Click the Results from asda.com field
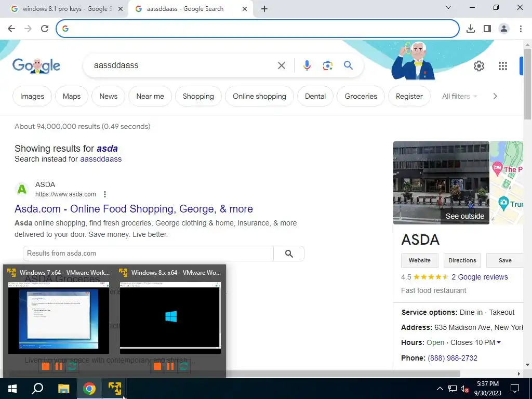The width and height of the screenshot is (532, 399). pyautogui.click(x=148, y=254)
